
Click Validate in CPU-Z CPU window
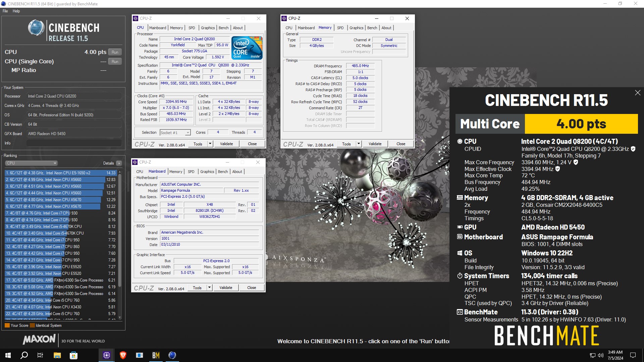(x=226, y=144)
